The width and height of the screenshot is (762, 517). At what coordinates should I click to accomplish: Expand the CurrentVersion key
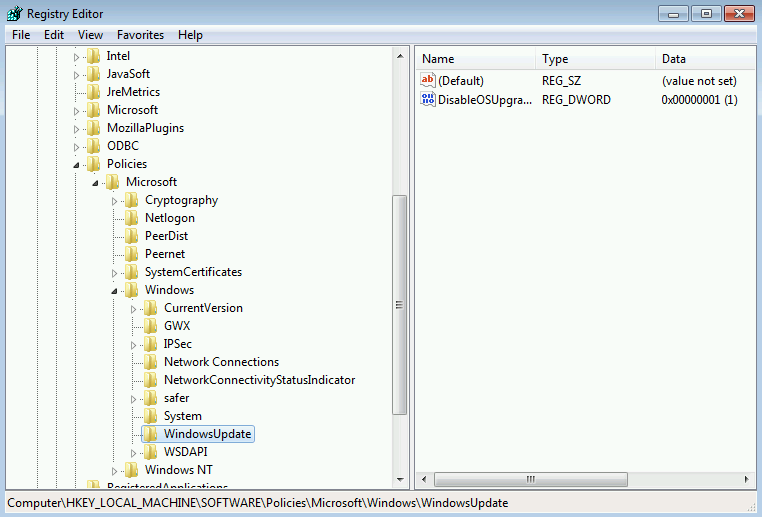click(x=134, y=309)
